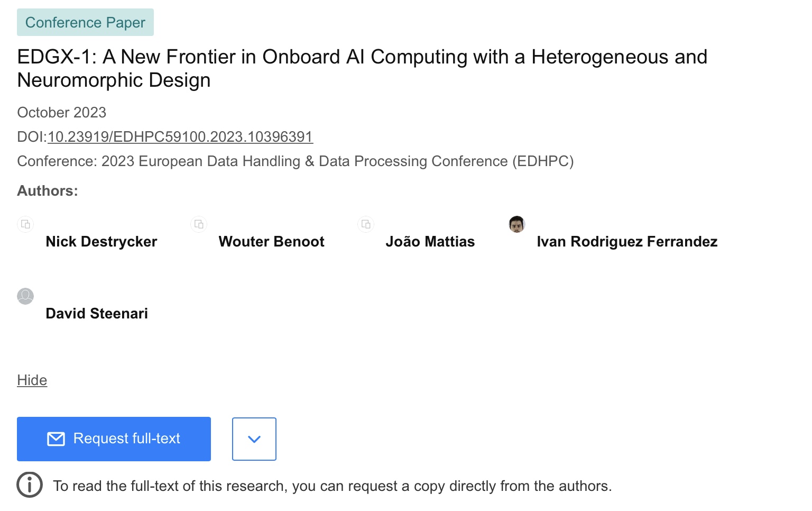Click the Conference Paper badge
Viewport: 812px width, 511px height.
[85, 23]
